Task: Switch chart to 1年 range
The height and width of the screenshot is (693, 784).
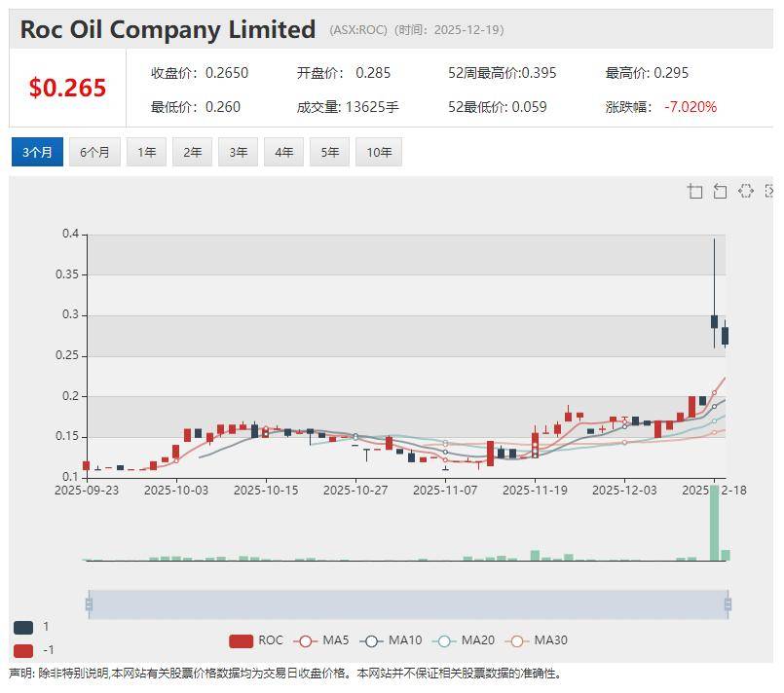Action: (x=146, y=152)
